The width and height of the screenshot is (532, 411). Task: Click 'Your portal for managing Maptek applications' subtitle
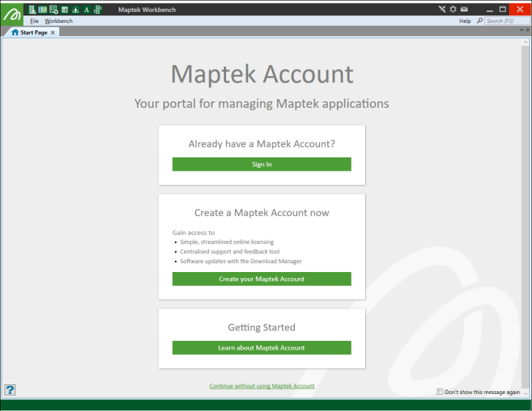[x=262, y=103]
